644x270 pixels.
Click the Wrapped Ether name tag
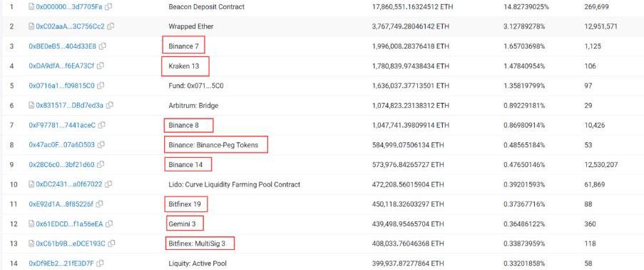pos(191,26)
